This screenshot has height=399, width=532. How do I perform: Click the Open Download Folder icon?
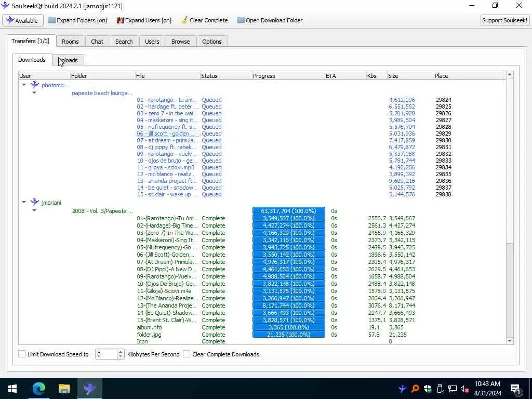pyautogui.click(x=241, y=20)
